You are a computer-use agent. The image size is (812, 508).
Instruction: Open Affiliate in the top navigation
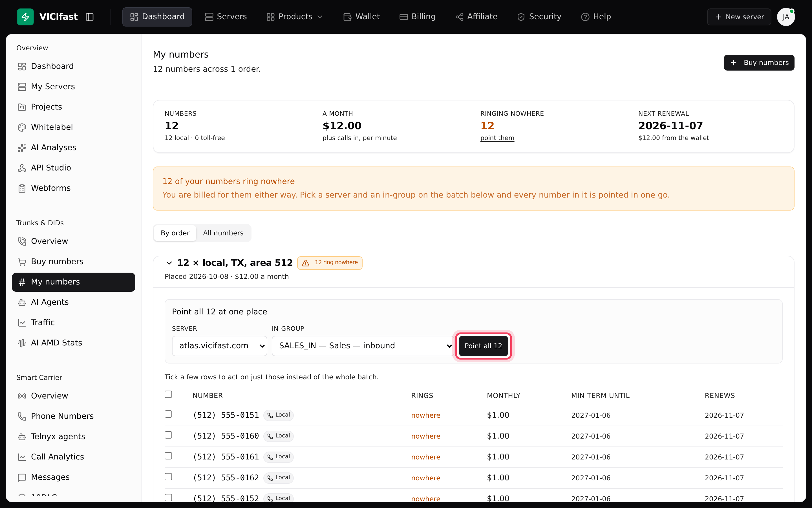point(476,17)
